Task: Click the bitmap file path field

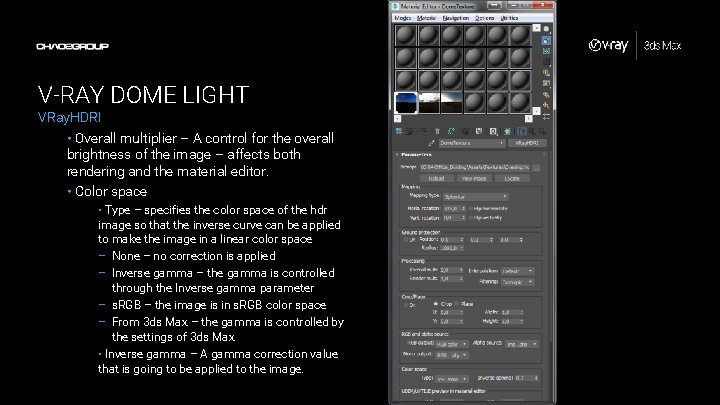Action: (475, 168)
